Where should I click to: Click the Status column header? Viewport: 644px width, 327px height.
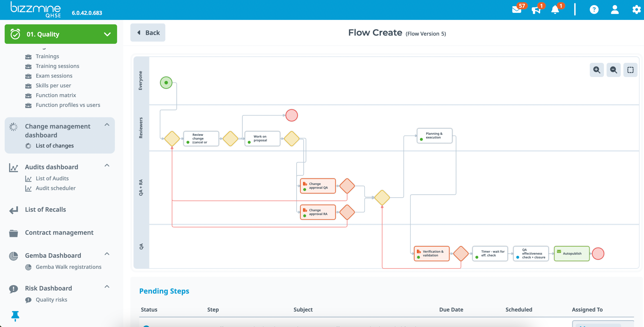tap(149, 309)
